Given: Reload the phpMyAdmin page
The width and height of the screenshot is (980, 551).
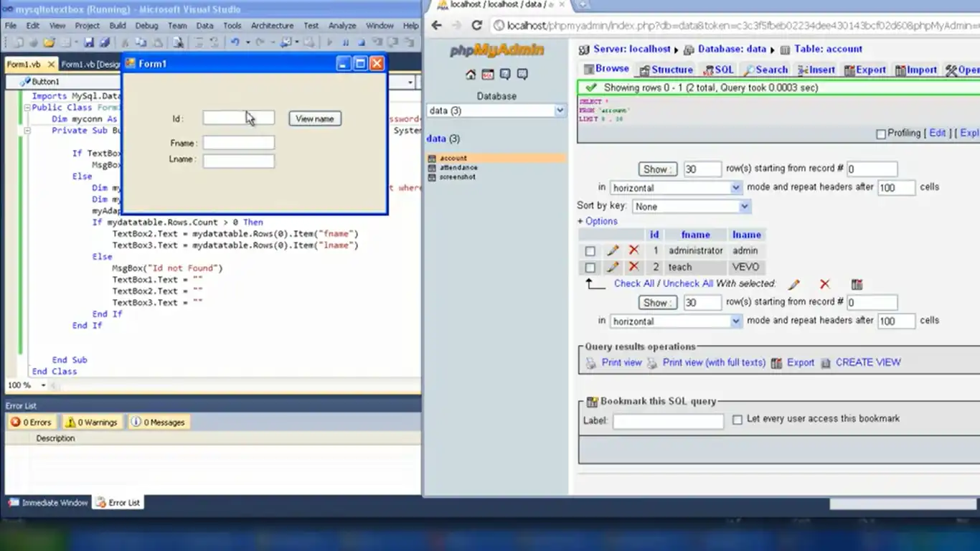Looking at the screenshot, I should pos(476,25).
